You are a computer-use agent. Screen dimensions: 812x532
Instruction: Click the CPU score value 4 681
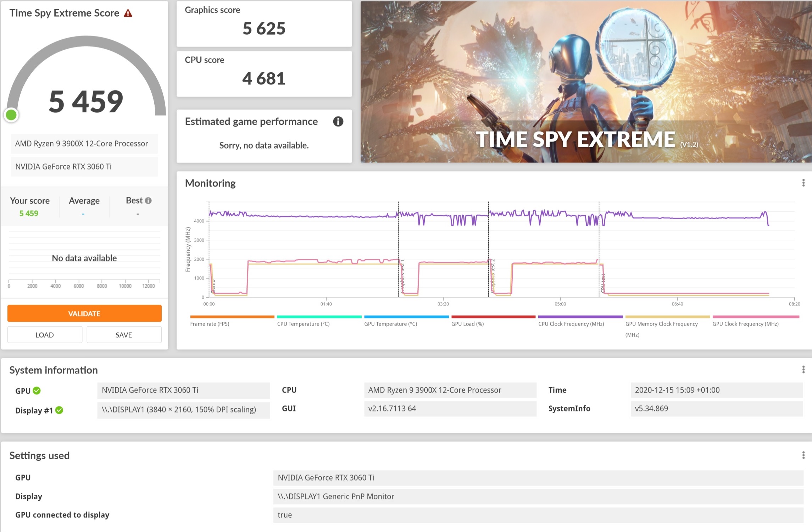pos(264,78)
